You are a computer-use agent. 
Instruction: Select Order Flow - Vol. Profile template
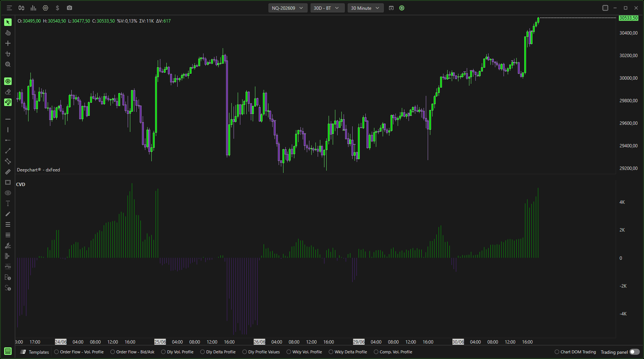[79, 352]
